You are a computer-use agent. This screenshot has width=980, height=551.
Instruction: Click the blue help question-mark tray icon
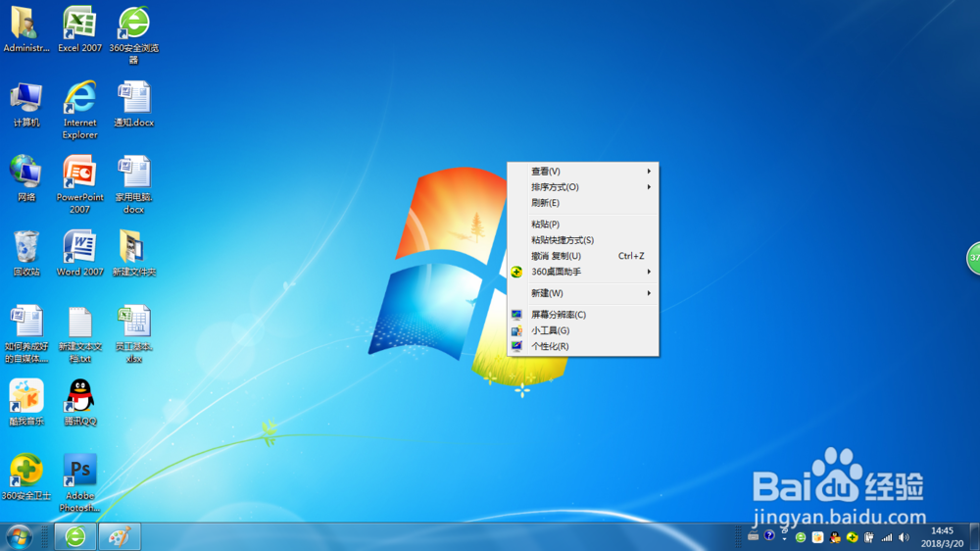coord(769,535)
